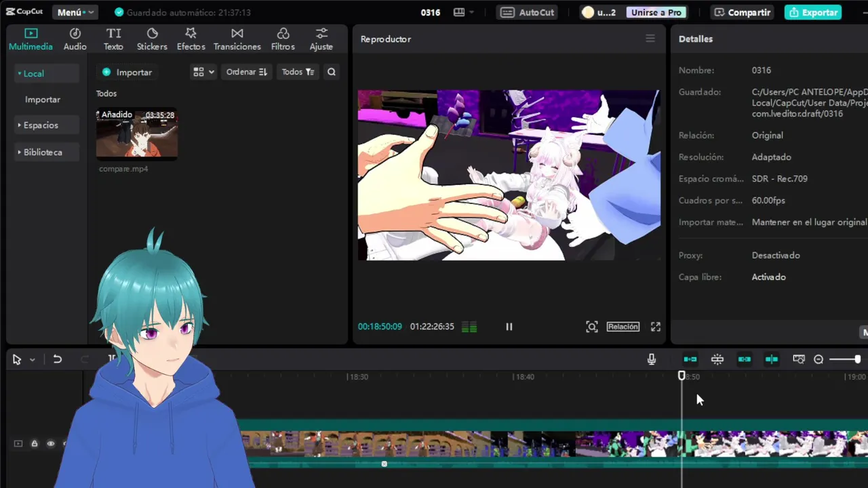Click the track cover icon
The image size is (868, 488).
pos(18,443)
